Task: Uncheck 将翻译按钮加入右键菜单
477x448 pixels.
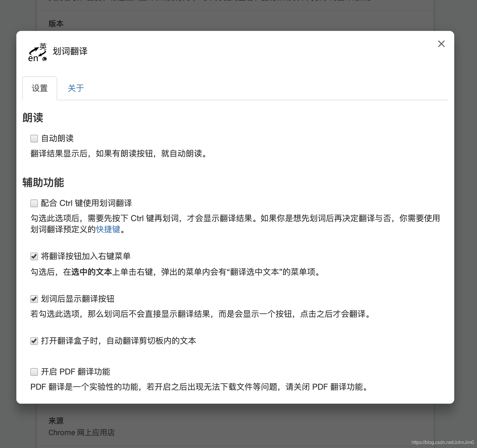Action: click(x=34, y=256)
